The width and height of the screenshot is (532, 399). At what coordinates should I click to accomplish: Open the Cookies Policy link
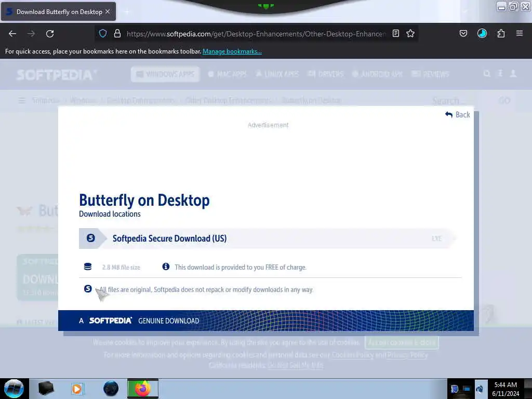click(353, 355)
